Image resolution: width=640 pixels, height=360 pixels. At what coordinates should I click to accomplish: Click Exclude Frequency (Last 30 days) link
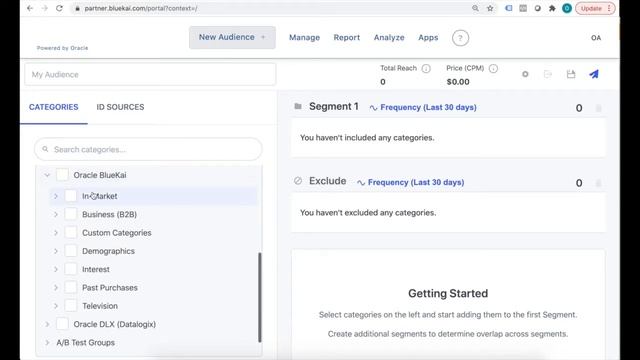click(x=411, y=182)
